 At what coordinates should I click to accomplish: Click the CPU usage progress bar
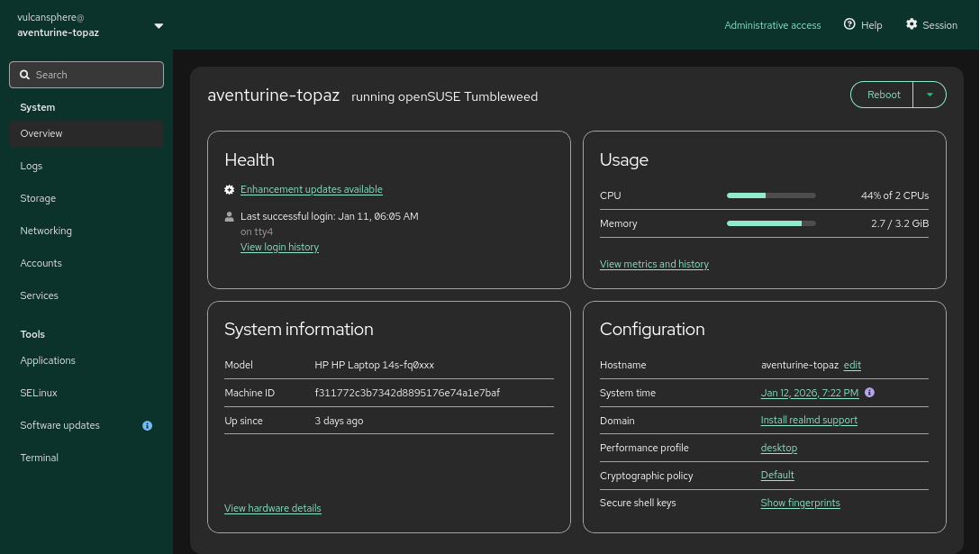(x=771, y=195)
